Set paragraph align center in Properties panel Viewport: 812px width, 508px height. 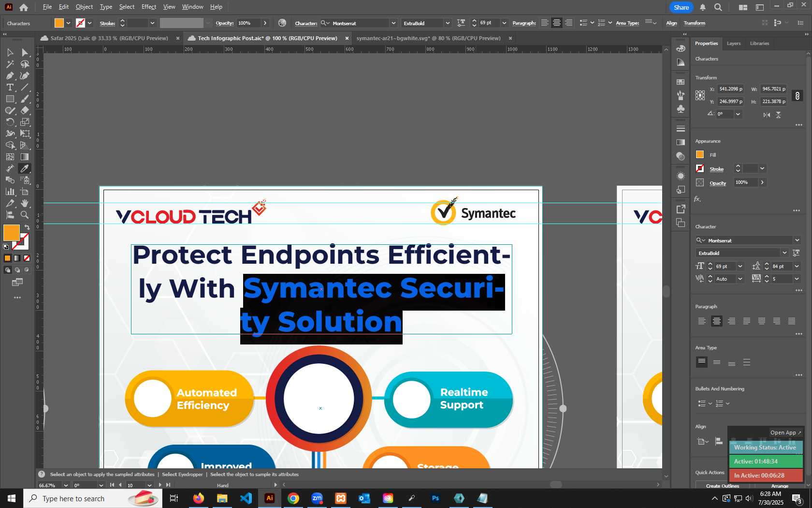tap(717, 321)
